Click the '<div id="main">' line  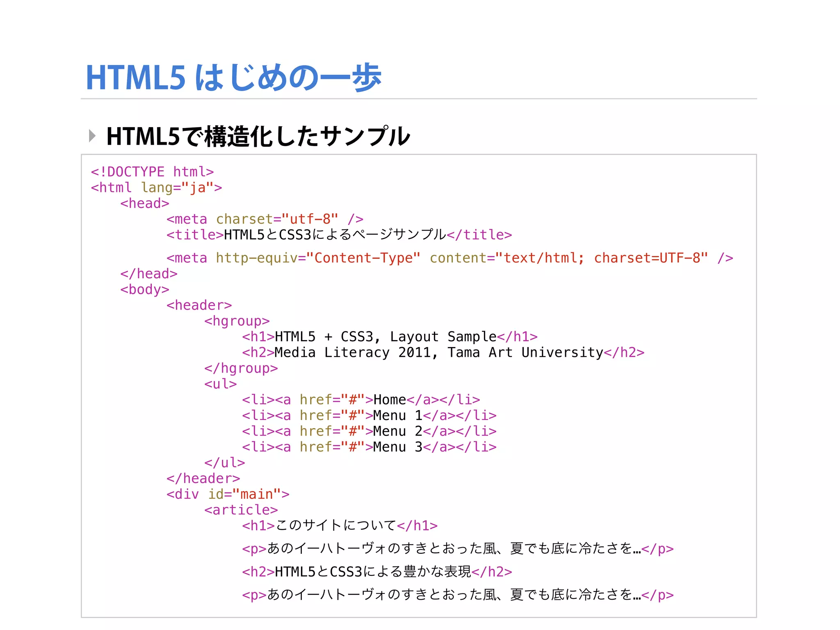(228, 494)
